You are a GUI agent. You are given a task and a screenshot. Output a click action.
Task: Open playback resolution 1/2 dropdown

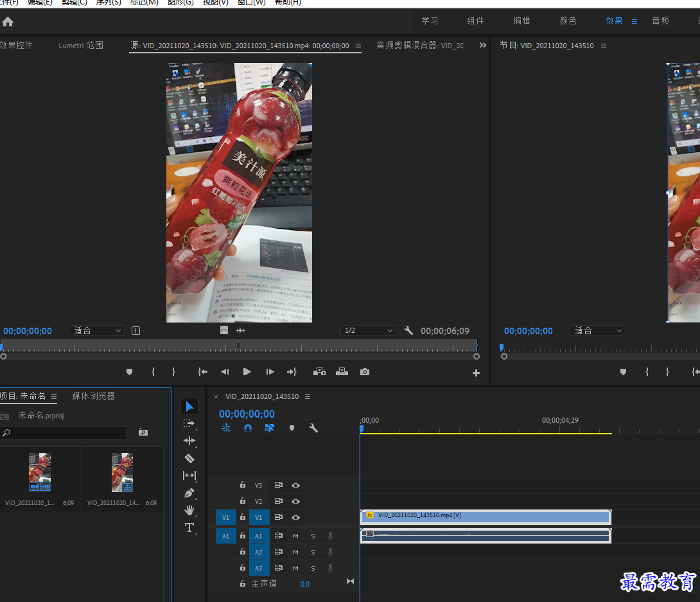pyautogui.click(x=368, y=330)
